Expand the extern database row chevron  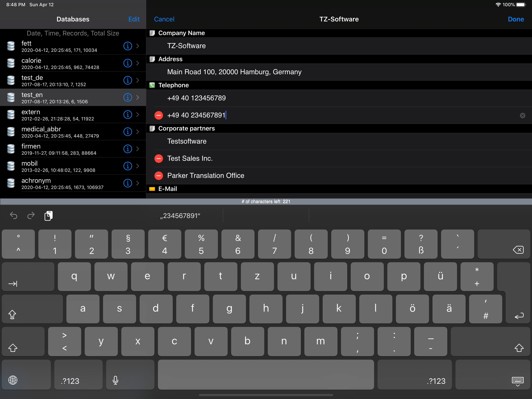click(x=137, y=115)
